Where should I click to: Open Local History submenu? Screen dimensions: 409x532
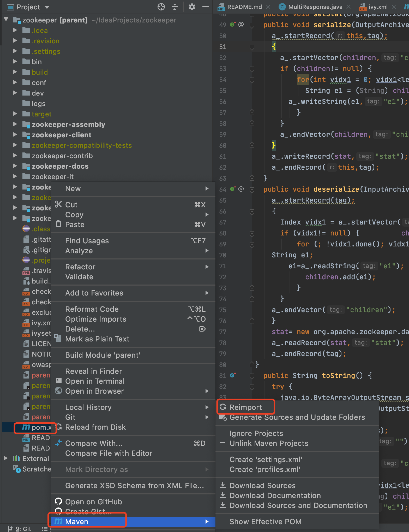[x=133, y=407]
